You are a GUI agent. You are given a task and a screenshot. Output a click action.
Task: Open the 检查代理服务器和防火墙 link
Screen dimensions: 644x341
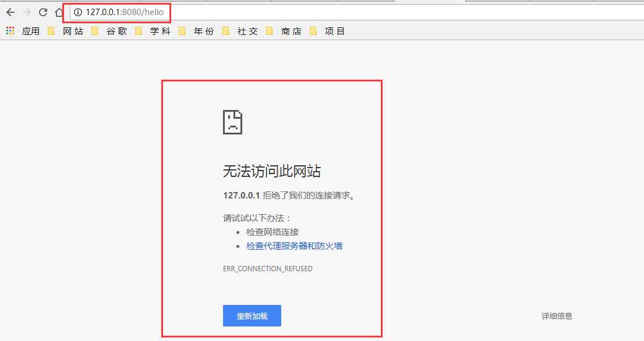pyautogui.click(x=294, y=246)
